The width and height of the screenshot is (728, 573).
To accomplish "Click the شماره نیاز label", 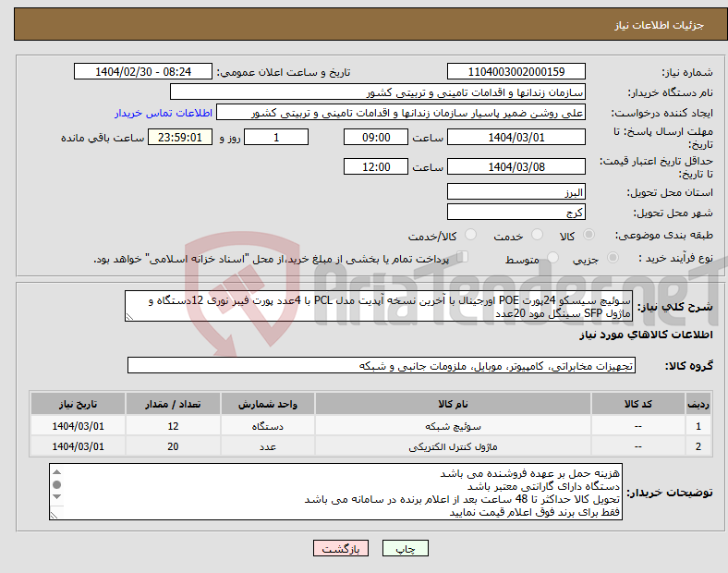I will [x=687, y=72].
